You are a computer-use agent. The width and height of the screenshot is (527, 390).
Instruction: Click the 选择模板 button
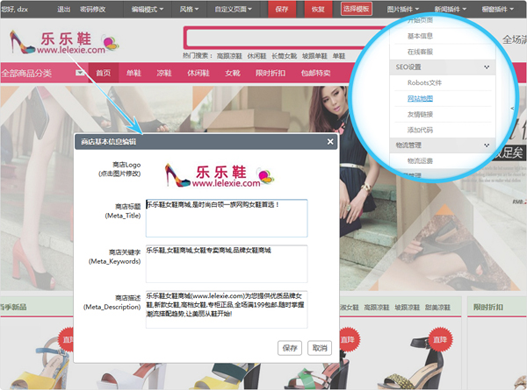[x=356, y=9]
